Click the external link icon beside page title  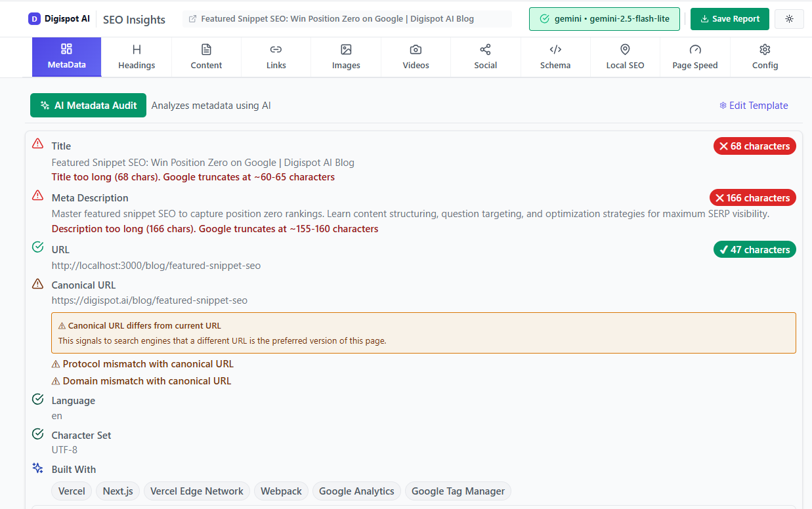pyautogui.click(x=192, y=19)
